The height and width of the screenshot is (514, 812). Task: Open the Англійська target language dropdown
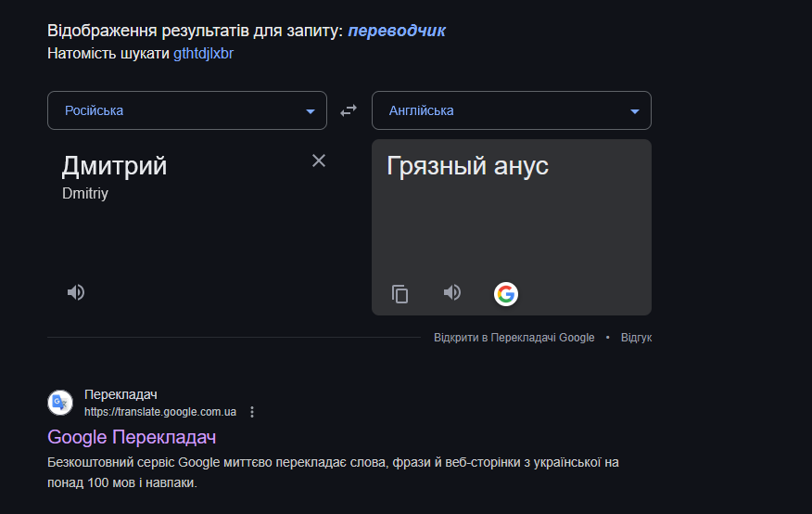pos(512,110)
